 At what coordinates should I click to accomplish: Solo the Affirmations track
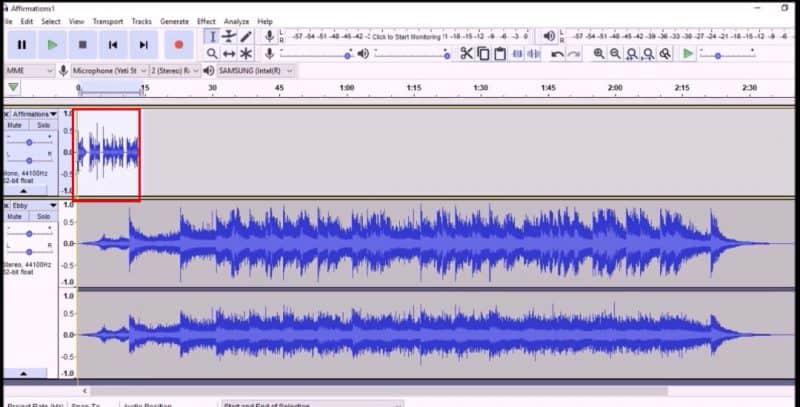coord(43,126)
